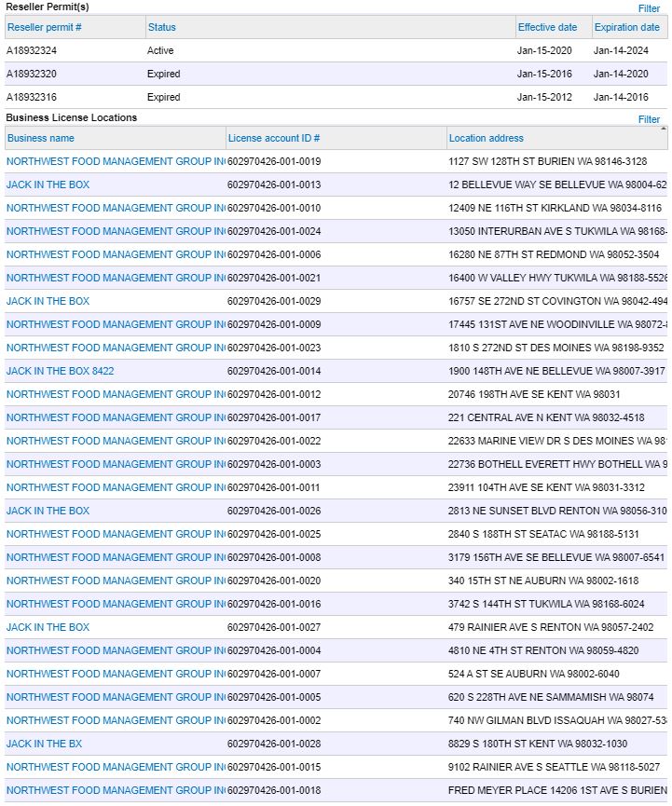
Task: Open business link for Fred Meyer Place location
Action: [115, 790]
